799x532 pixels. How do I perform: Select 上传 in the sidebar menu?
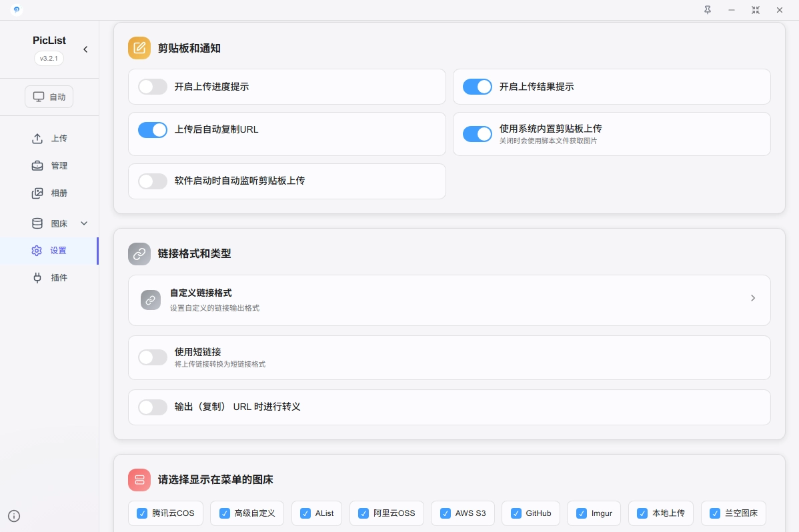[59, 139]
